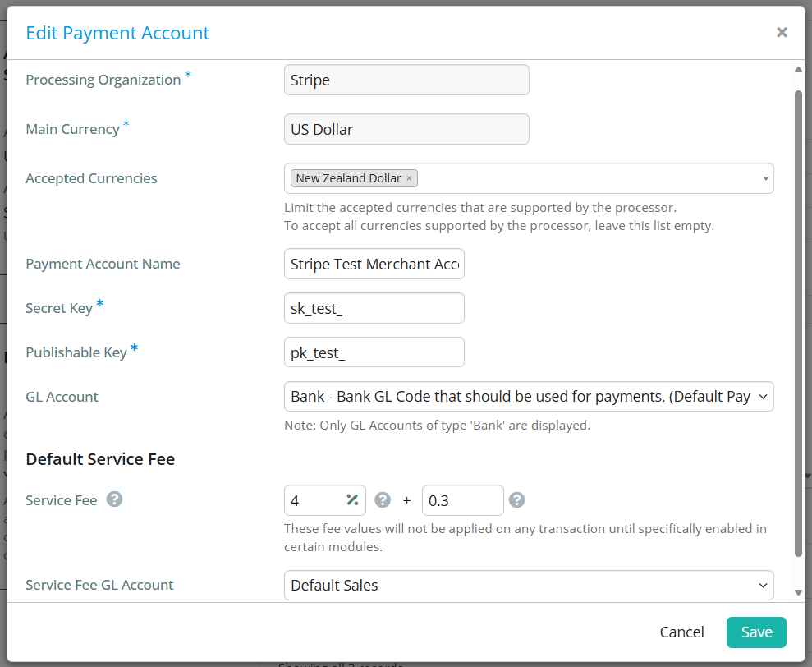Open help icon next to Service Fee label
Image resolution: width=812 pixels, height=667 pixels.
114,499
